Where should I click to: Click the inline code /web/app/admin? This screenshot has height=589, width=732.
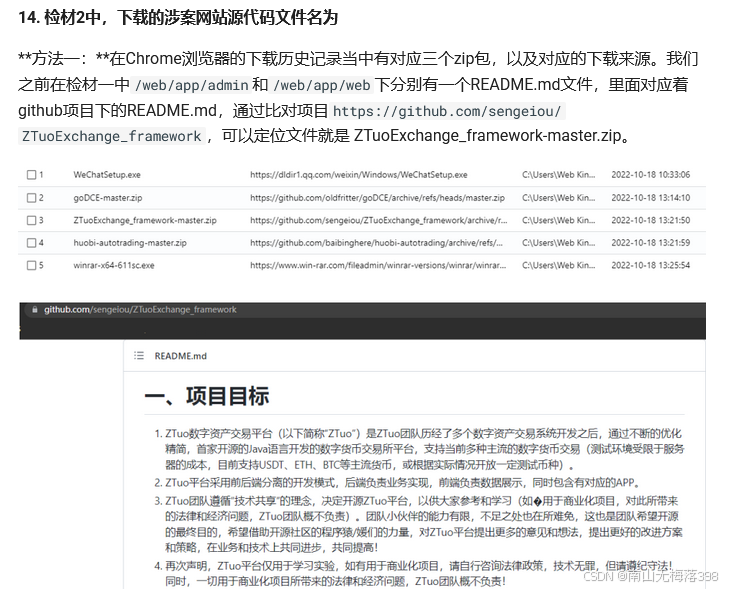click(x=191, y=85)
